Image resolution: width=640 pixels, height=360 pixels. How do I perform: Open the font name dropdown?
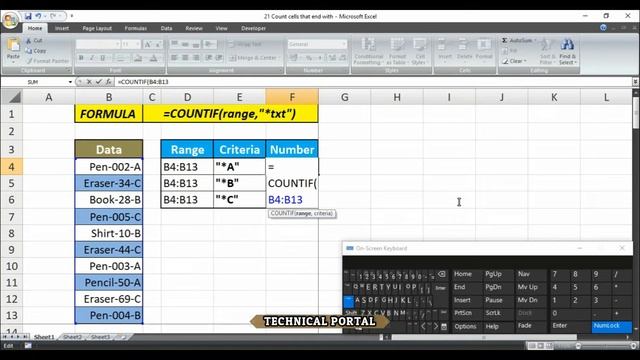pos(118,44)
